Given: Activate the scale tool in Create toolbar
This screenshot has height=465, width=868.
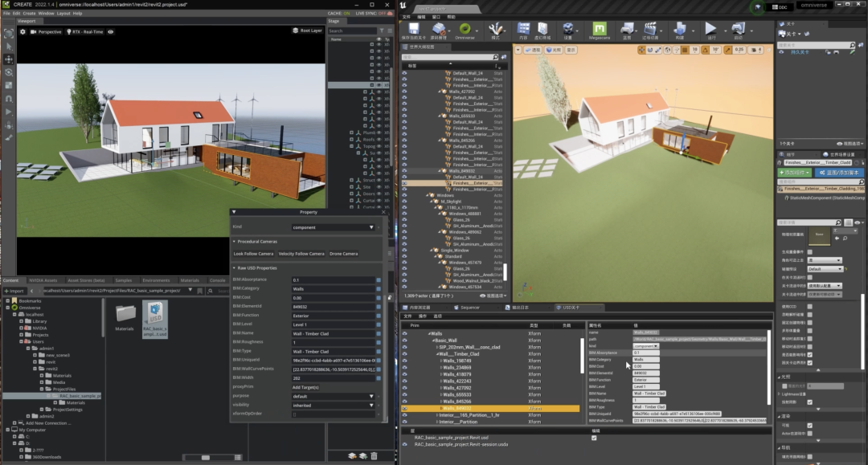Looking at the screenshot, I should point(9,86).
